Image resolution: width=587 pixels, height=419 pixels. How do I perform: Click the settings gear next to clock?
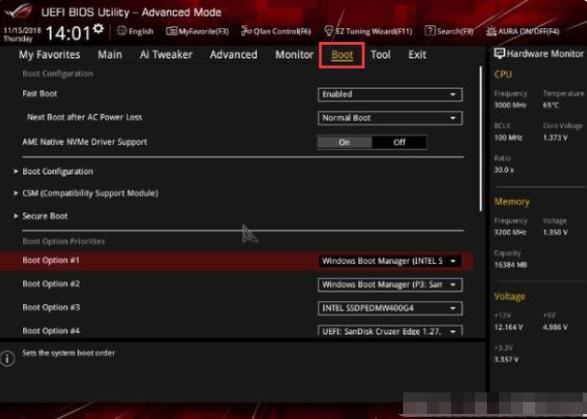(x=98, y=29)
